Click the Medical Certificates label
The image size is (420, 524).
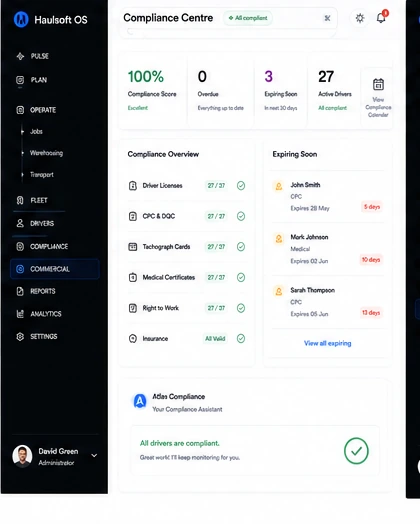pyautogui.click(x=169, y=277)
